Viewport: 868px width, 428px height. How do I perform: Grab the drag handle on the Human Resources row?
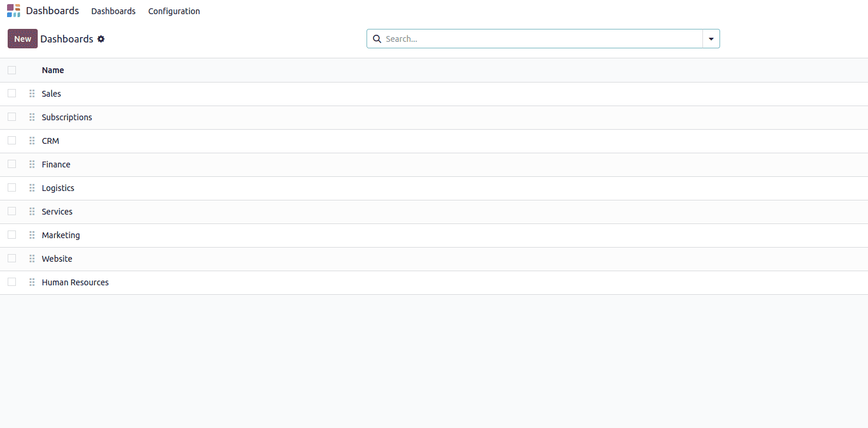(x=32, y=282)
